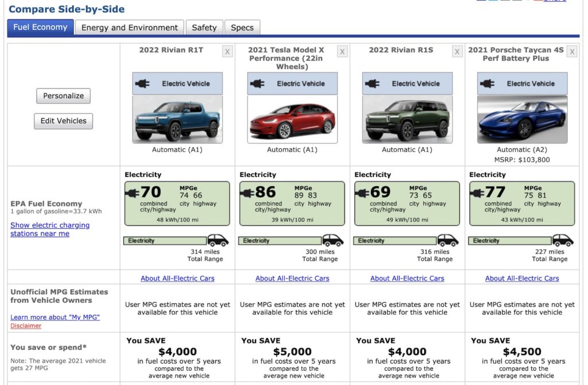Open About All-Electric Cars under Rivian R1S
Viewport: 588px width, 385px height.
coord(407,279)
